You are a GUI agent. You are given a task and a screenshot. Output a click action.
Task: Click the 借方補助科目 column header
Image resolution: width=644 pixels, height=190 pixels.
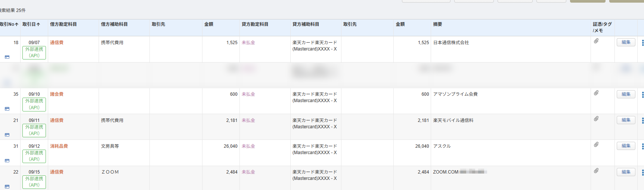point(114,24)
